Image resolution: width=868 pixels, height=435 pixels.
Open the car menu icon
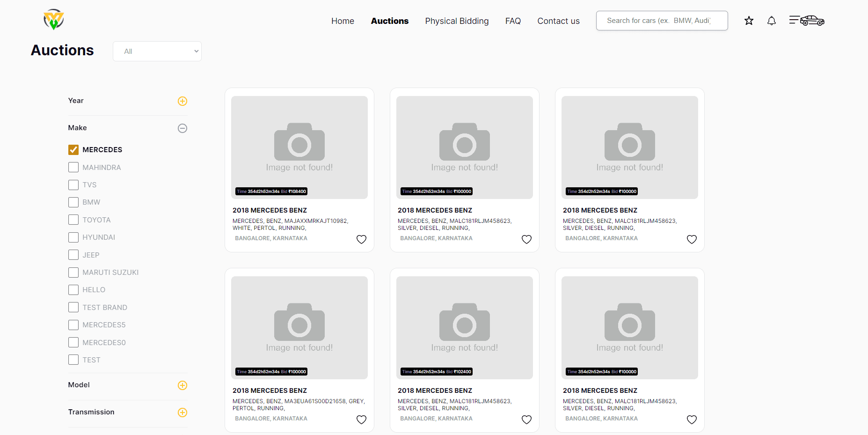pos(807,21)
